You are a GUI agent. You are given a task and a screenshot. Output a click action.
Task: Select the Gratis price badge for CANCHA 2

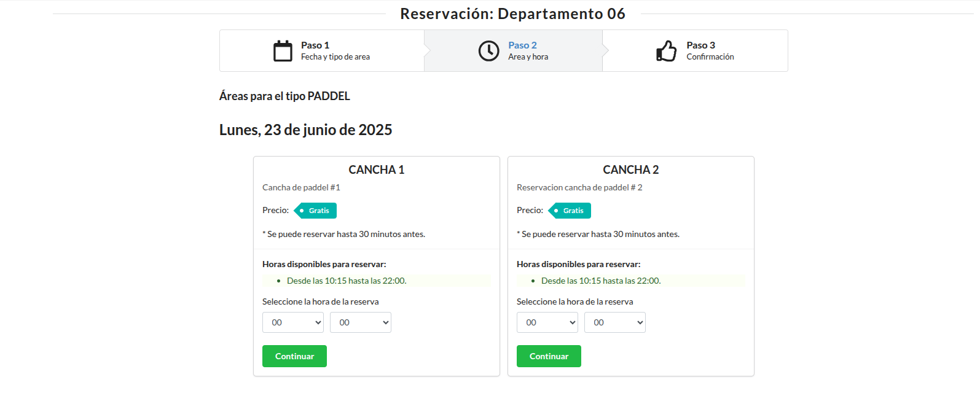click(x=570, y=211)
